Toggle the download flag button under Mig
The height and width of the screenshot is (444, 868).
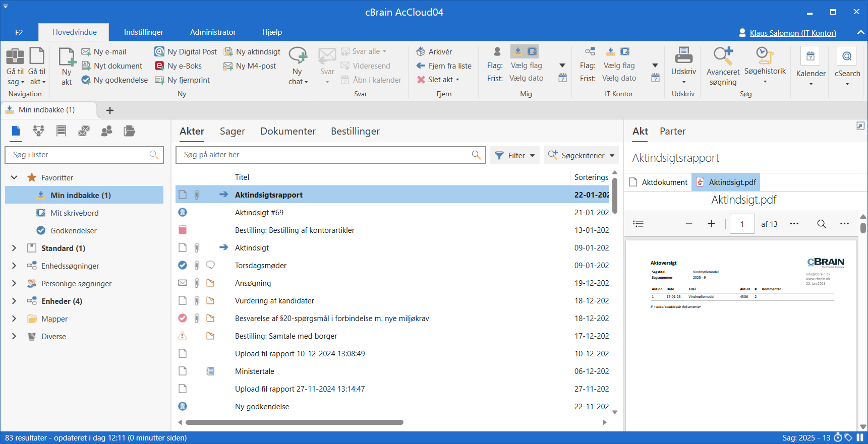pyautogui.click(x=517, y=51)
